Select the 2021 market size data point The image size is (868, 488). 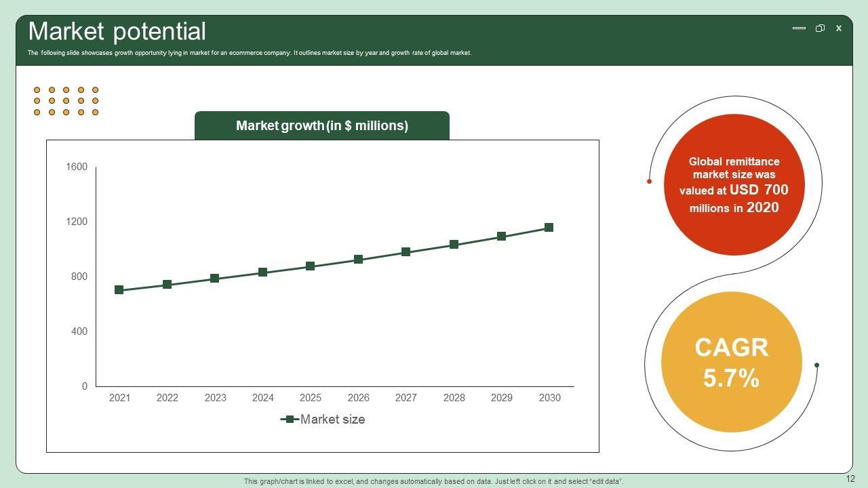click(x=119, y=290)
